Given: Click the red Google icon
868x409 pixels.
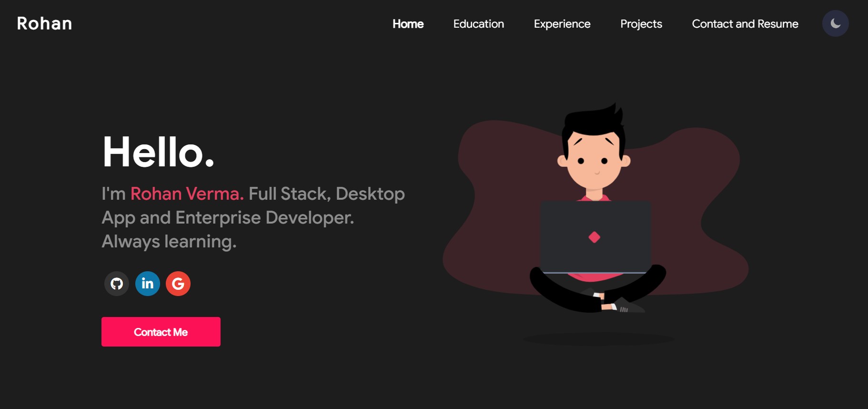Looking at the screenshot, I should pos(178,284).
